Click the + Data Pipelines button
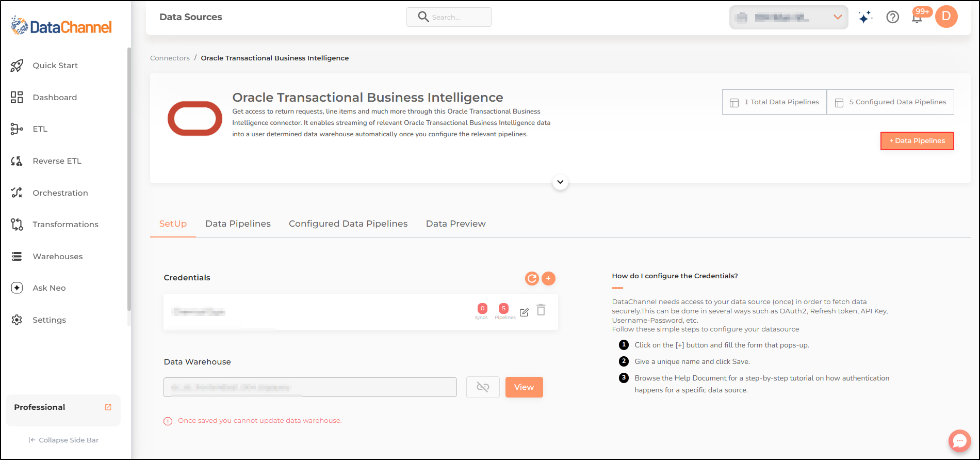This screenshot has height=460, width=980. click(917, 141)
